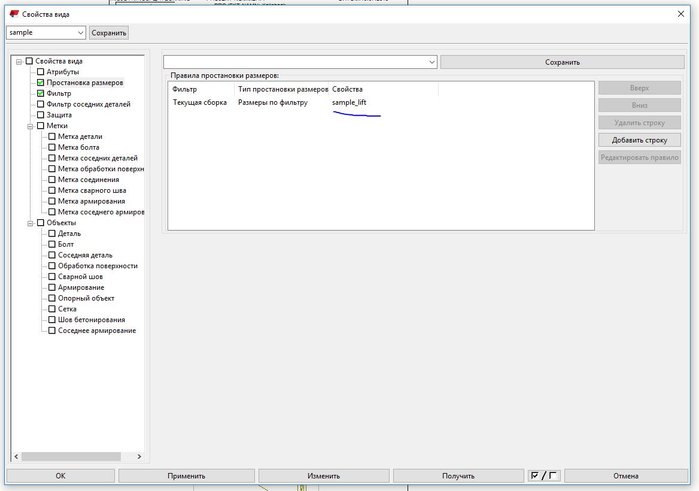Check the Объекты checkbox
Screen dimensions: 699x491
click(x=41, y=223)
